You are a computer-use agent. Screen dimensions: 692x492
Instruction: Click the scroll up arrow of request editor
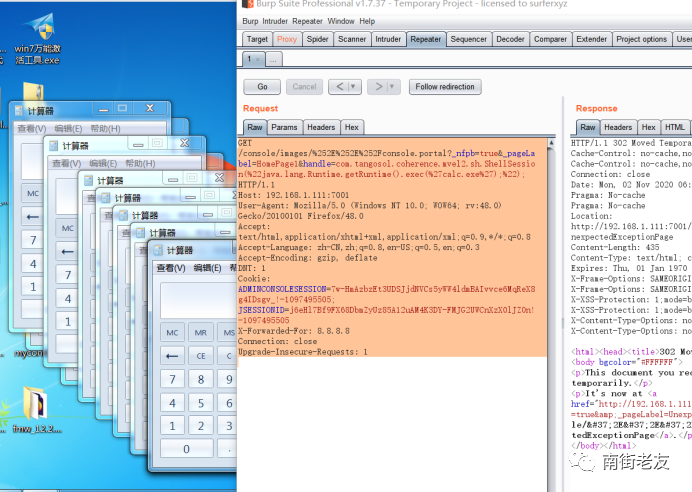click(x=551, y=143)
